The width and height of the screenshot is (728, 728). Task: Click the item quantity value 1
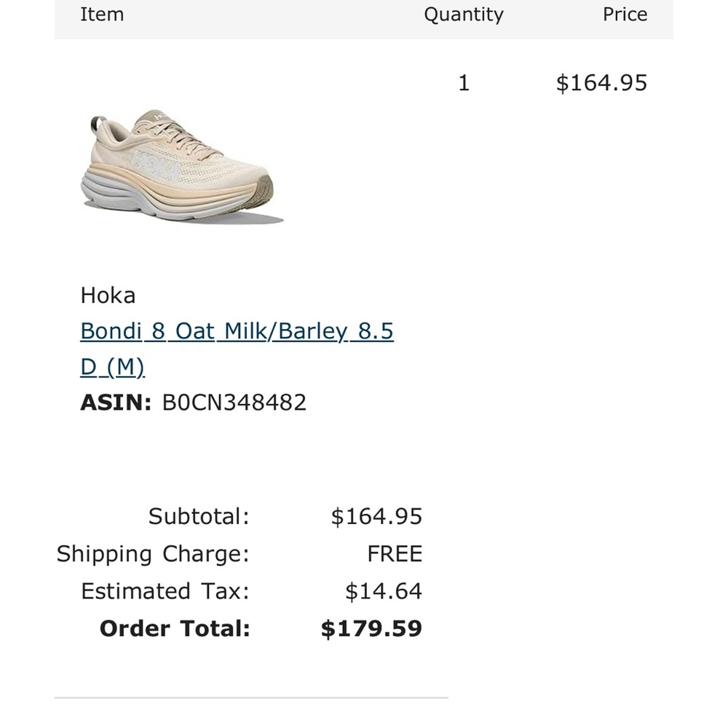[x=464, y=83]
